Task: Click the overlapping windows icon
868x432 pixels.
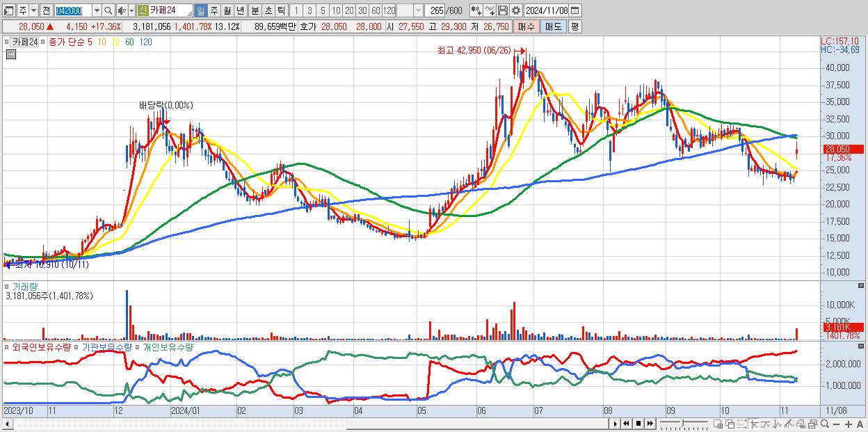Action: click(730, 424)
